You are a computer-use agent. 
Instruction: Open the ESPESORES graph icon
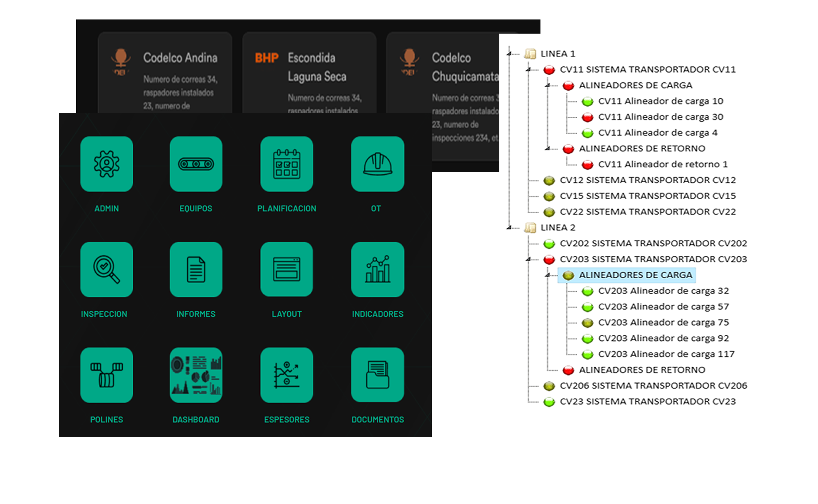coord(287,375)
